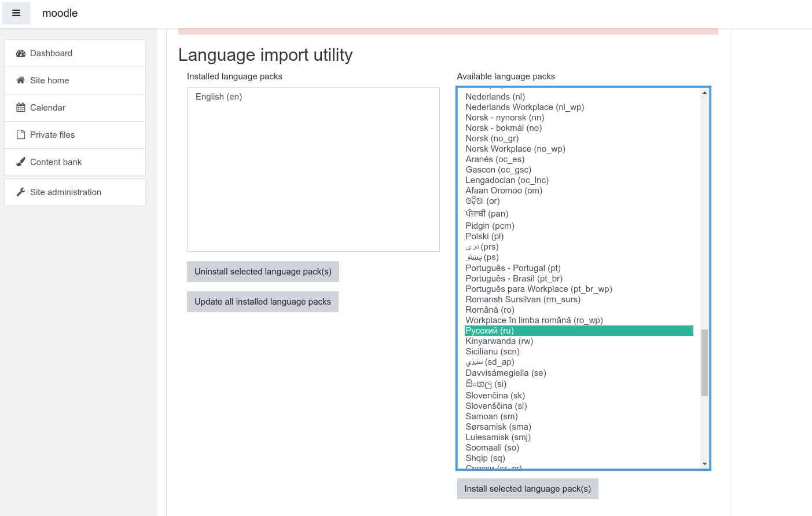Image resolution: width=812 pixels, height=516 pixels.
Task: Select Português - Brasil (pt_br) from list
Action: (x=513, y=279)
